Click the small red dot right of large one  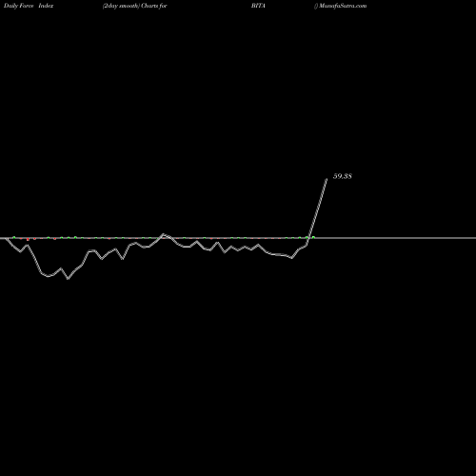click(x=35, y=239)
